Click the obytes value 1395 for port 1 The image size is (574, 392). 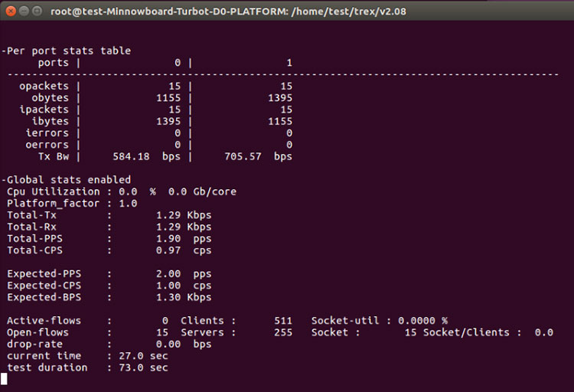(x=280, y=98)
